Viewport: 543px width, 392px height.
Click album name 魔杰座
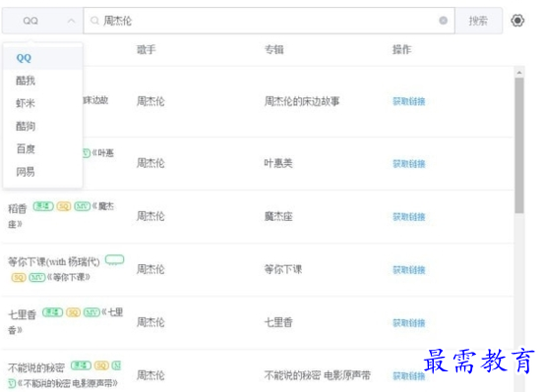click(x=278, y=216)
